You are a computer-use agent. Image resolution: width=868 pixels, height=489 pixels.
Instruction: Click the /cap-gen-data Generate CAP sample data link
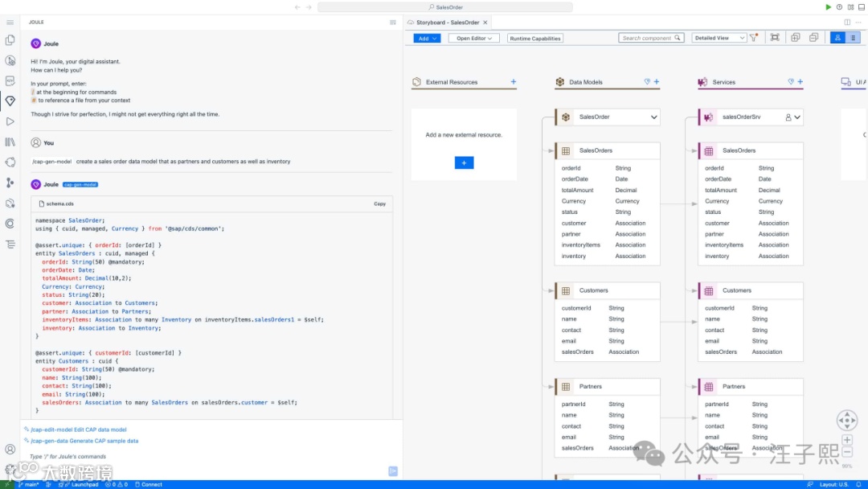pos(84,442)
